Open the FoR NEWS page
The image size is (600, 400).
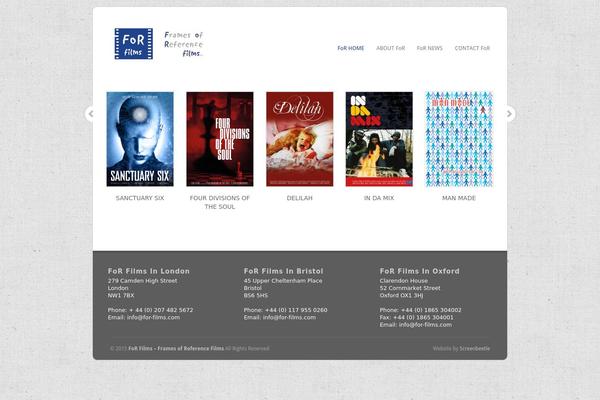coord(429,48)
